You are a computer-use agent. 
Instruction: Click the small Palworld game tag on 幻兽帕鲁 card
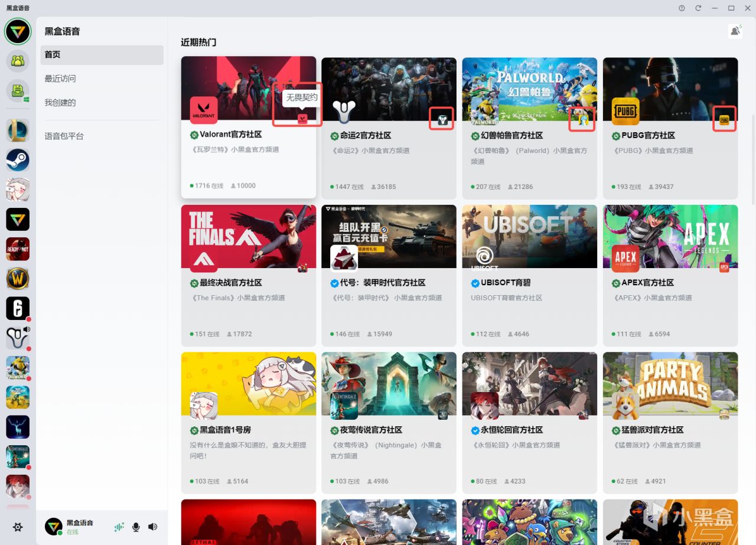coord(584,120)
